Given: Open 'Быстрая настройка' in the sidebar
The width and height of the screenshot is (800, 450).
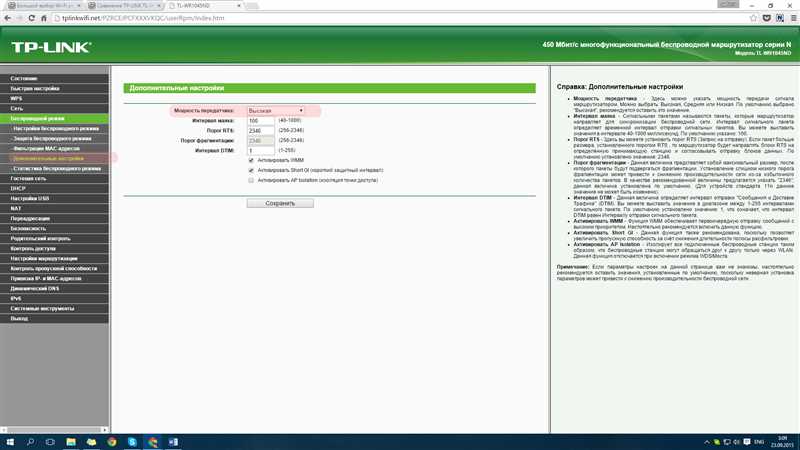Looking at the screenshot, I should tap(55, 89).
